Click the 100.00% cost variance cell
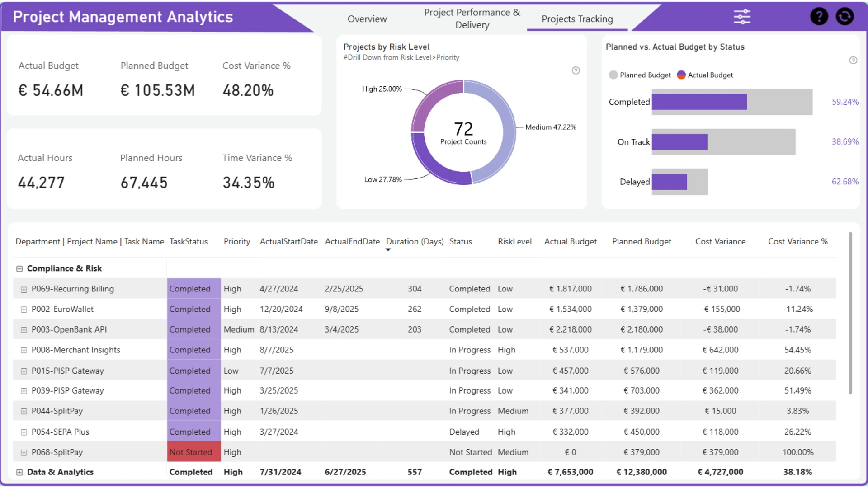 click(x=797, y=452)
